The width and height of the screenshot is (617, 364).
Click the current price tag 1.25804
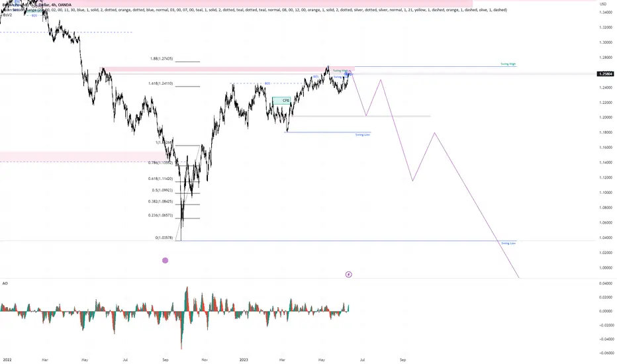pos(605,74)
